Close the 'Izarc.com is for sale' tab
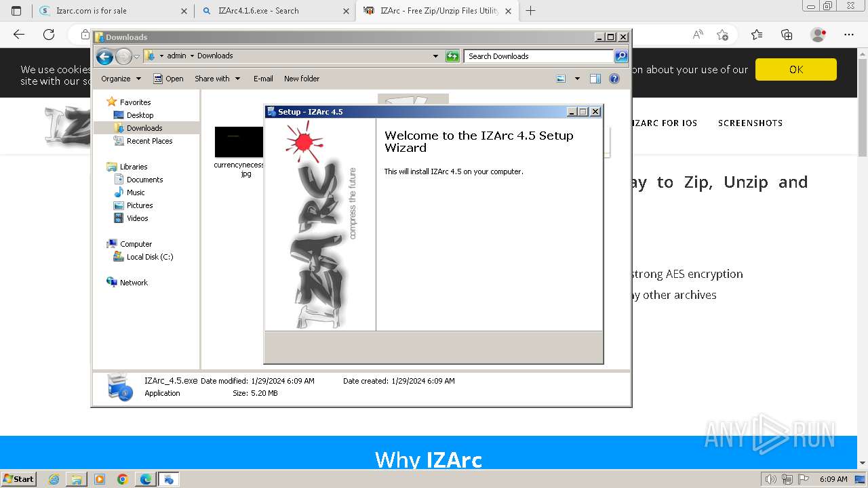This screenshot has height=488, width=868. click(x=184, y=11)
